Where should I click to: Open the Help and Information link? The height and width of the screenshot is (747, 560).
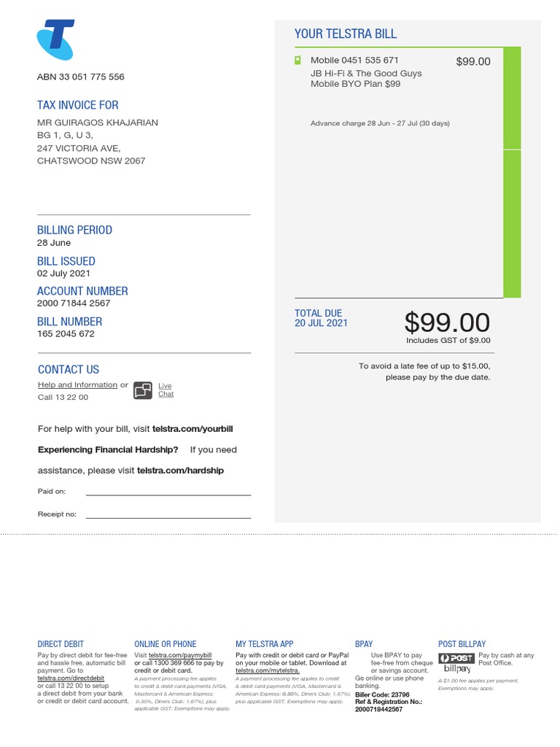pyautogui.click(x=77, y=384)
